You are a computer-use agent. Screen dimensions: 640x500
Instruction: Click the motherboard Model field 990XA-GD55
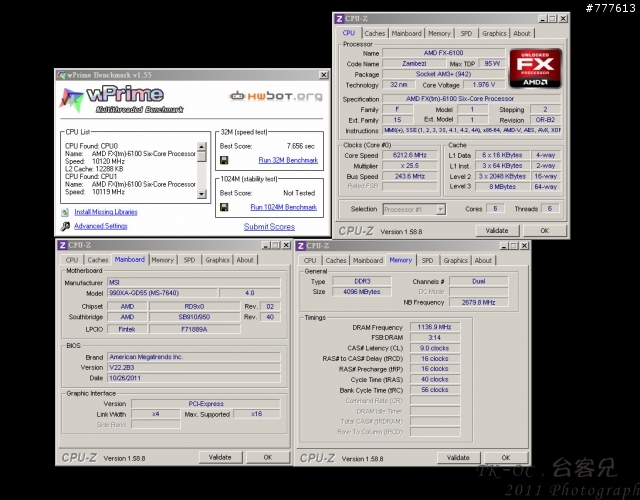[162, 293]
